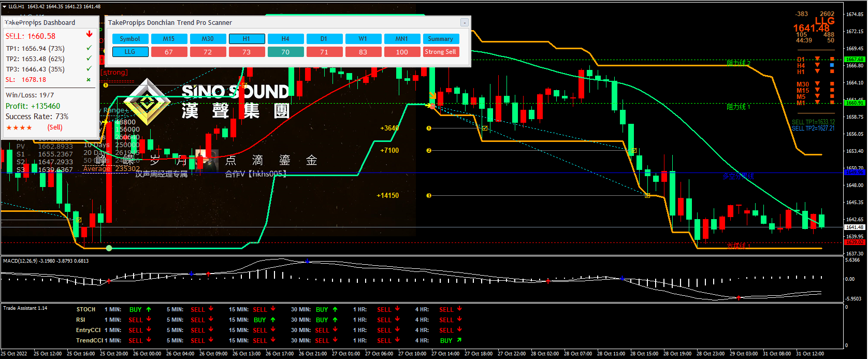Click the green x mark beside SL: 1678.18
The width and height of the screenshot is (868, 359).
pos(89,80)
